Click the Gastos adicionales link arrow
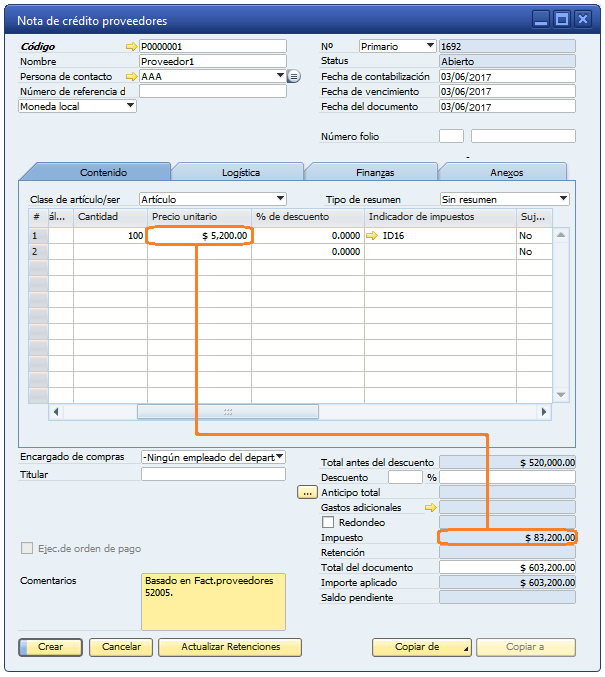 [x=432, y=507]
